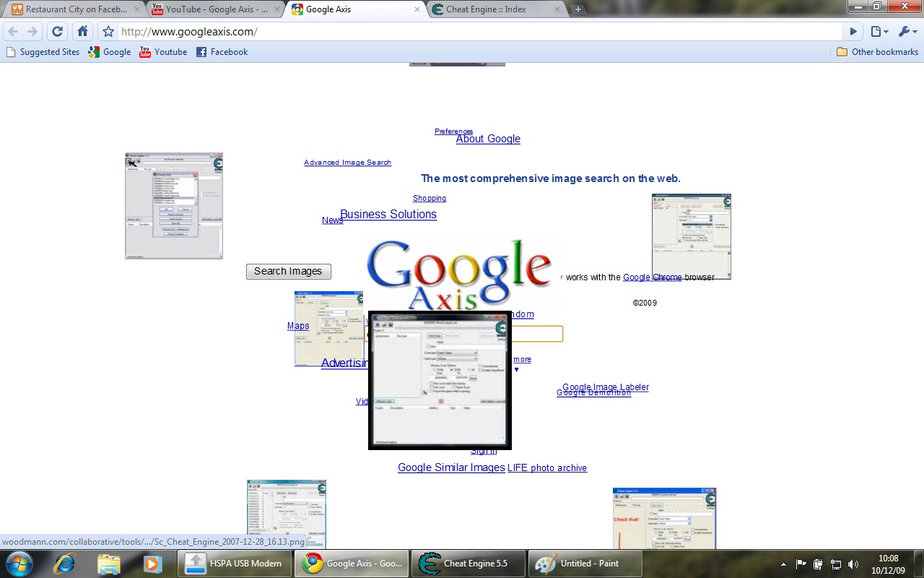Close the Cheat Engine :: Index tab
The height and width of the screenshot is (578, 924).
(557, 9)
